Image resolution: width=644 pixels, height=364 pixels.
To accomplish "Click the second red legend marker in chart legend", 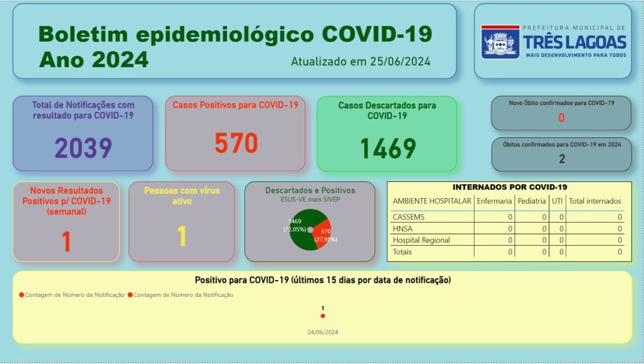I will pos(130,295).
